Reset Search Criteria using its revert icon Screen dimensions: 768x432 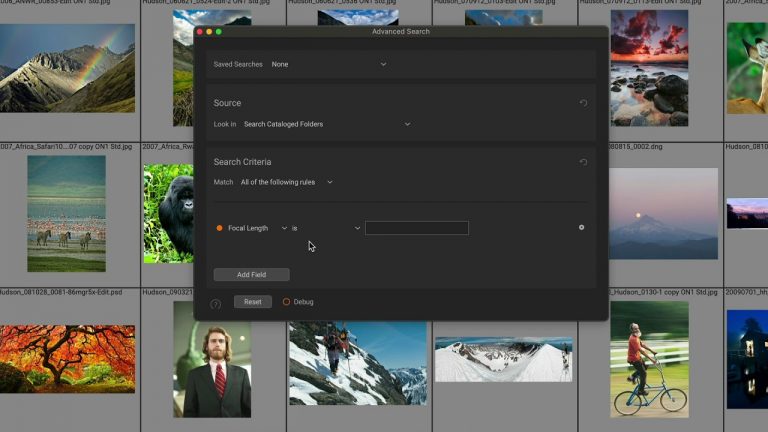[x=583, y=162]
